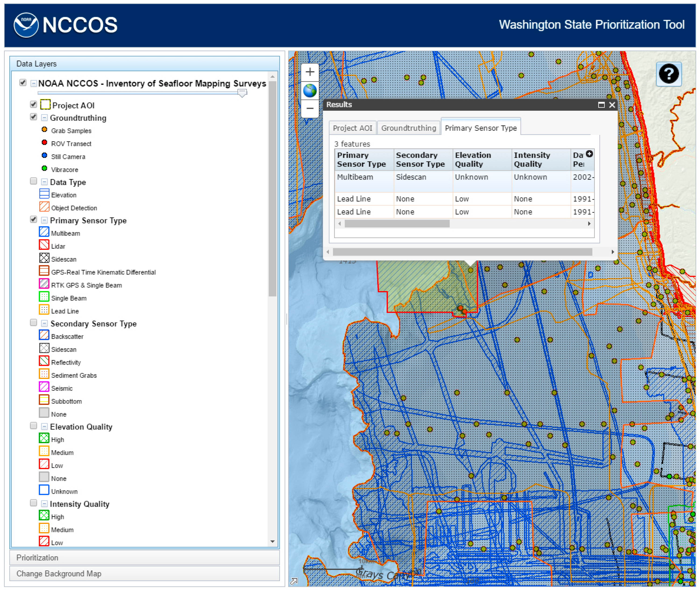Click the globe default extent icon
The image size is (700, 593).
(310, 90)
